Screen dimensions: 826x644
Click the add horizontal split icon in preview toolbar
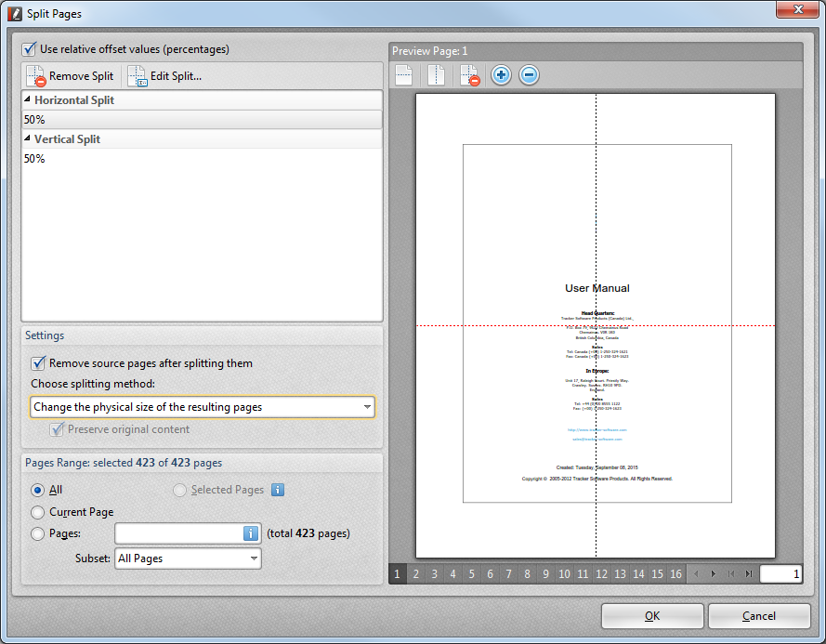point(404,75)
